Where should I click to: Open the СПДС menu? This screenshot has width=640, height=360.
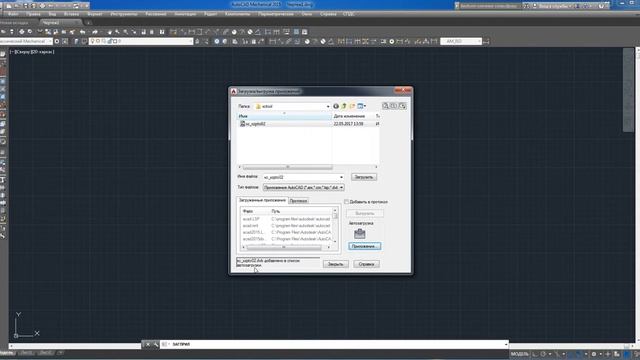(x=349, y=14)
